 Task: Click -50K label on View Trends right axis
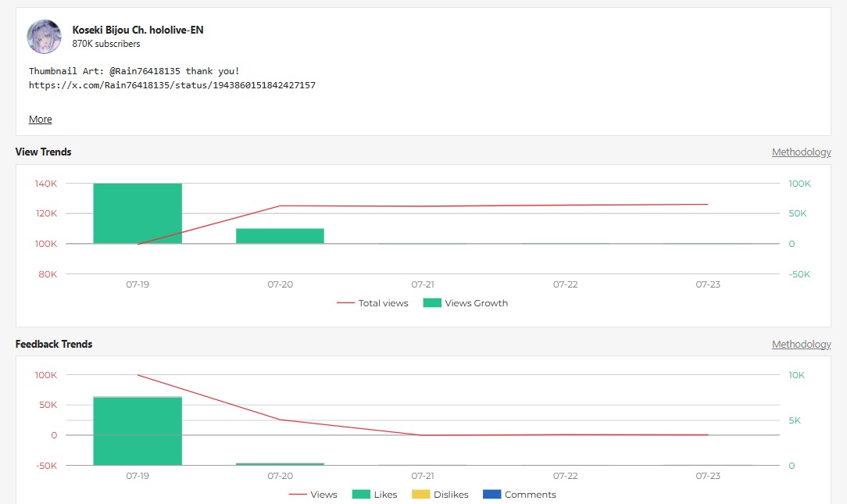(799, 273)
